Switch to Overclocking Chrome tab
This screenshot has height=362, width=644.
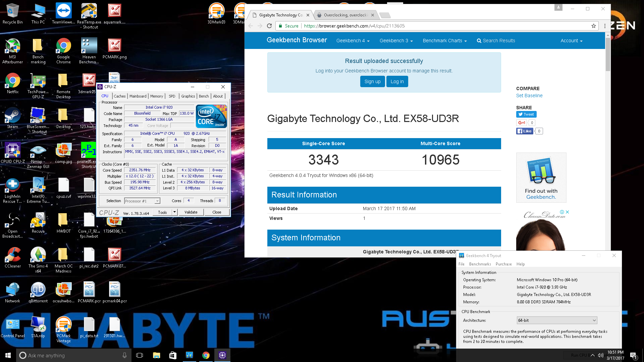[345, 15]
